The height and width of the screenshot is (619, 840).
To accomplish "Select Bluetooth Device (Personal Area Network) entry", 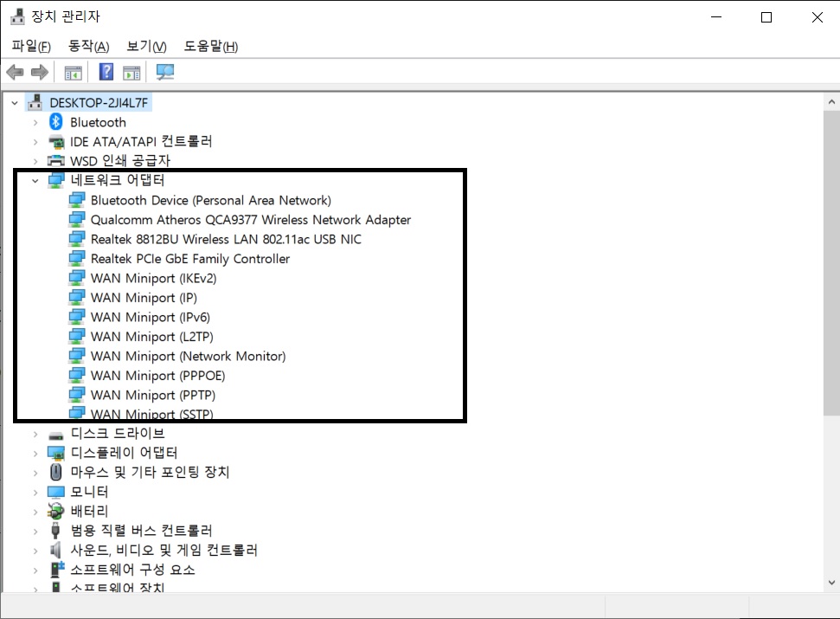I will [x=210, y=200].
